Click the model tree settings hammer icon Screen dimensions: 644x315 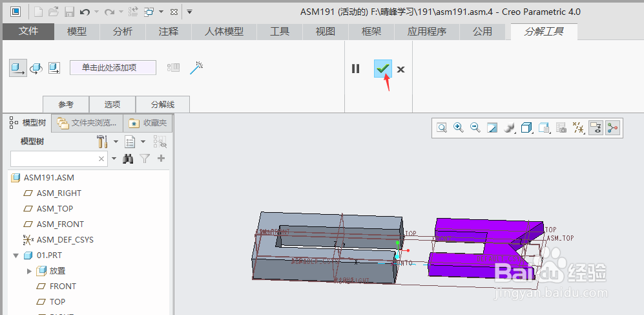[102, 142]
